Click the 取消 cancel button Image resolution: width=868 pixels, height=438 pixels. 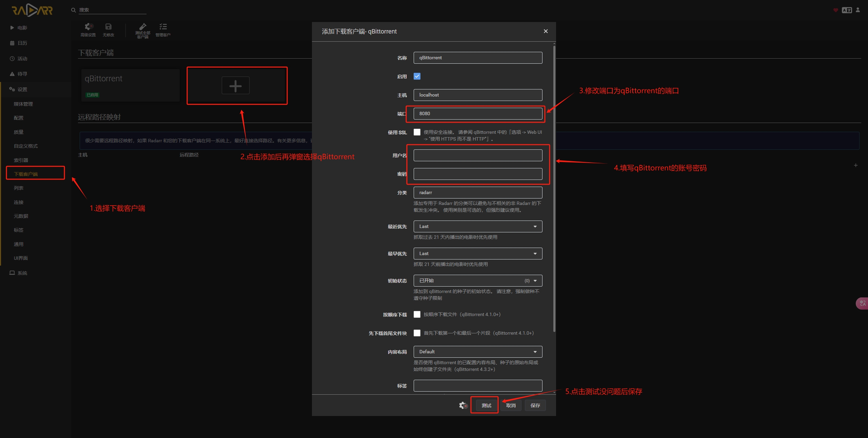511,405
